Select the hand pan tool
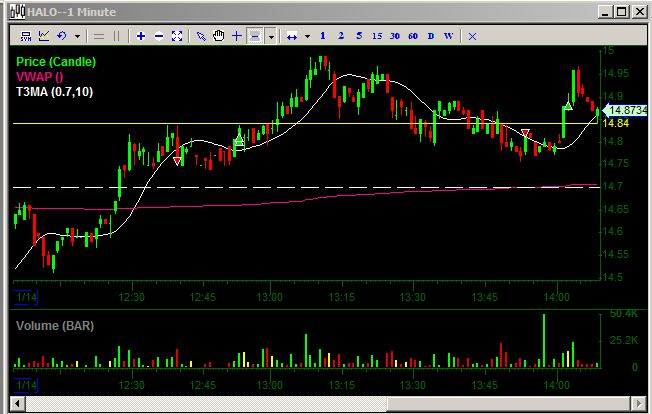Image resolution: width=652 pixels, height=414 pixels. (x=219, y=36)
